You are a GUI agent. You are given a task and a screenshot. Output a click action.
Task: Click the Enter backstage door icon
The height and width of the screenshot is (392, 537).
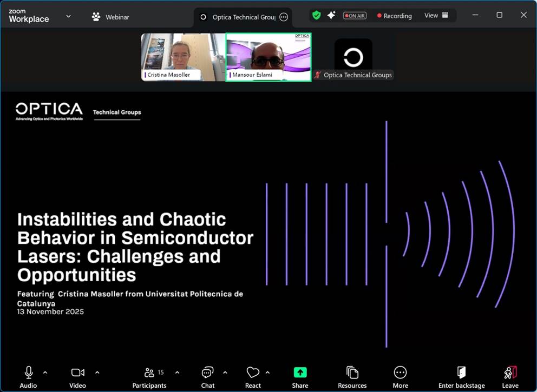click(x=461, y=373)
